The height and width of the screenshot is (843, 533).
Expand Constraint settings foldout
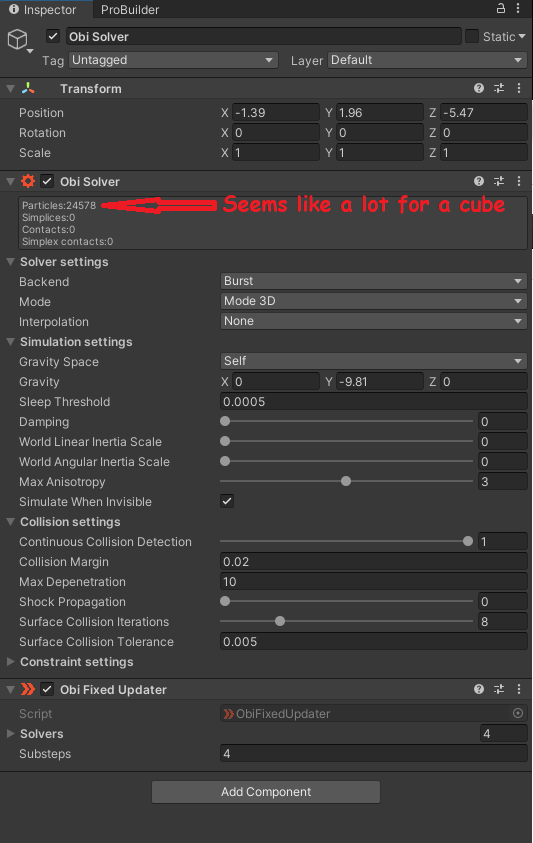10,662
